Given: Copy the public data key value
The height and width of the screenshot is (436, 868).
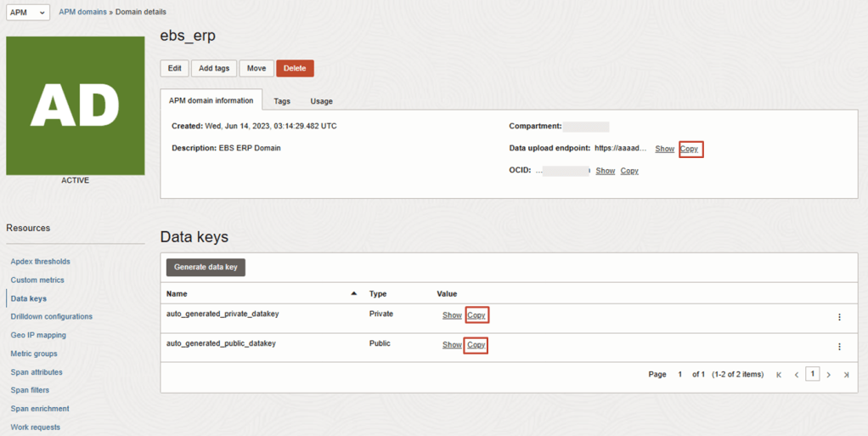Looking at the screenshot, I should tap(476, 345).
